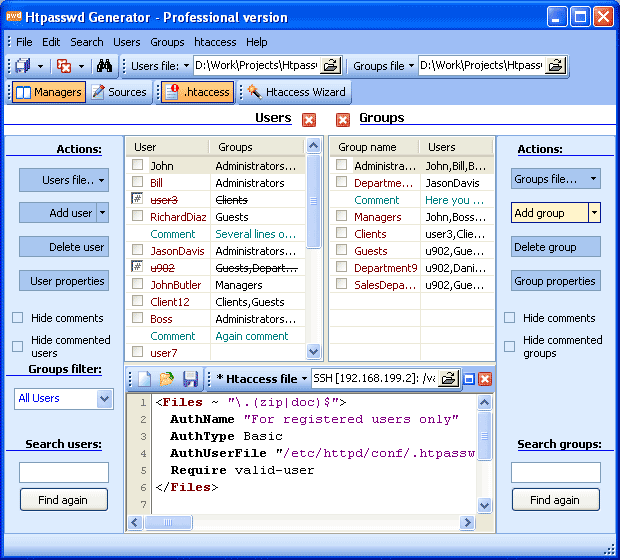Open User properties
This screenshot has height=560, width=620.
pos(64,281)
